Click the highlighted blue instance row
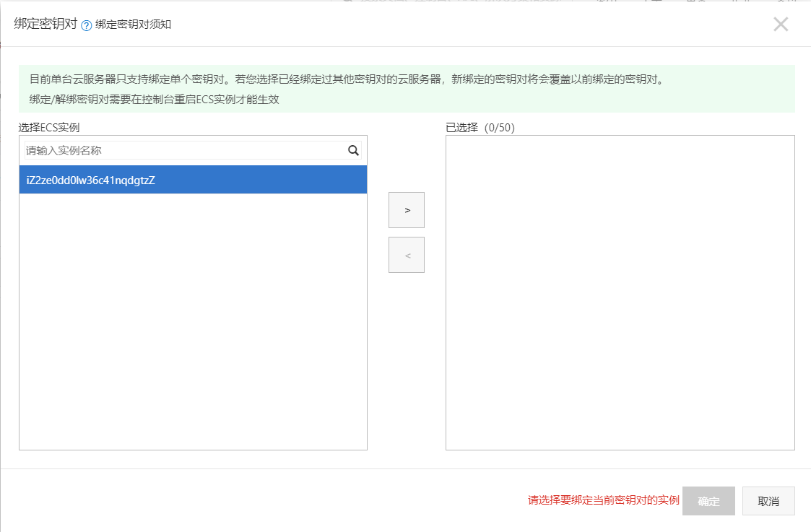Viewport: 811px width, 532px height. pos(193,179)
